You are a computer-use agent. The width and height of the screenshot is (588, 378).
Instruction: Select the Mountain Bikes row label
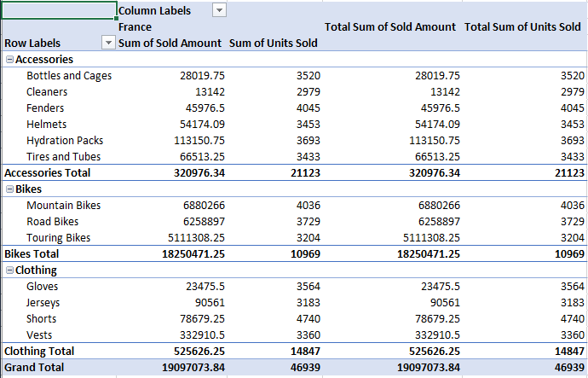(63, 206)
